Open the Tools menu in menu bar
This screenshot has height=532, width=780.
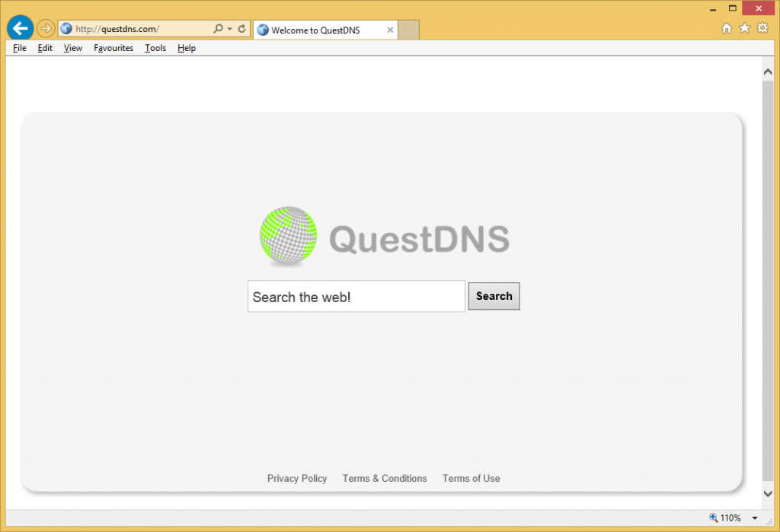point(155,48)
